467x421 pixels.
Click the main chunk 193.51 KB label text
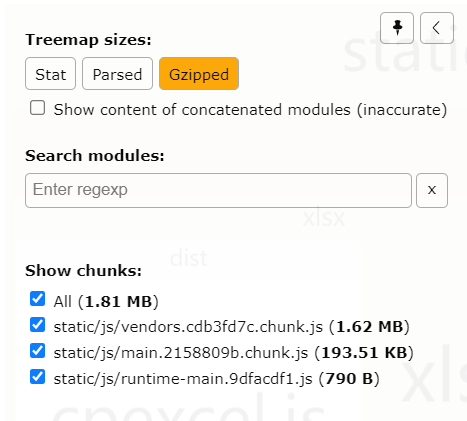click(x=233, y=353)
